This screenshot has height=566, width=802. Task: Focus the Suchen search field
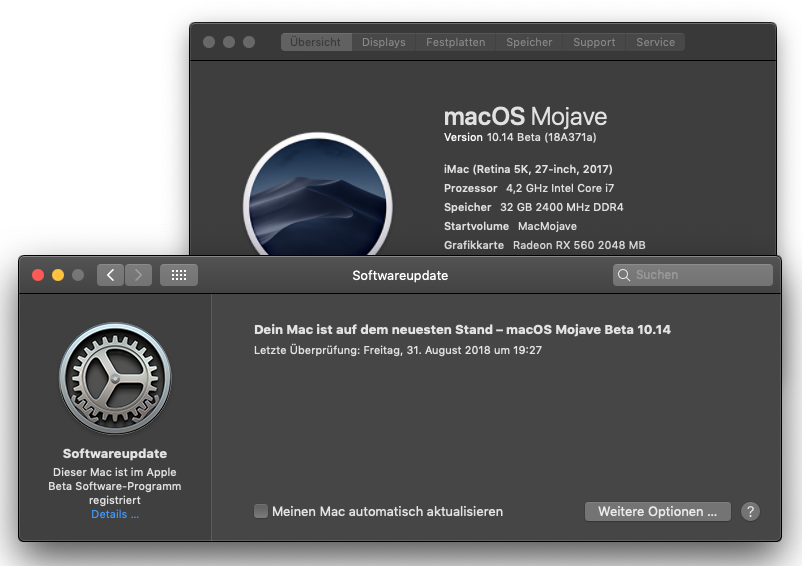pos(693,275)
